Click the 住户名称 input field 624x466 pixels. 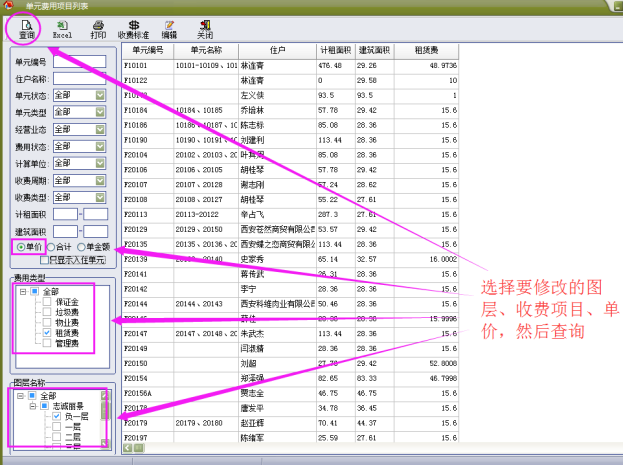pos(80,79)
